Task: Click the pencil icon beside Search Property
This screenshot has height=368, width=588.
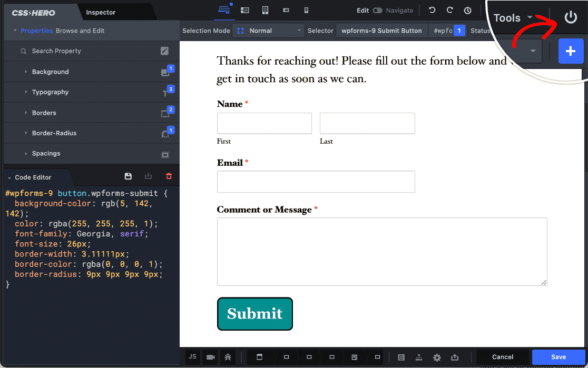Action: click(164, 51)
